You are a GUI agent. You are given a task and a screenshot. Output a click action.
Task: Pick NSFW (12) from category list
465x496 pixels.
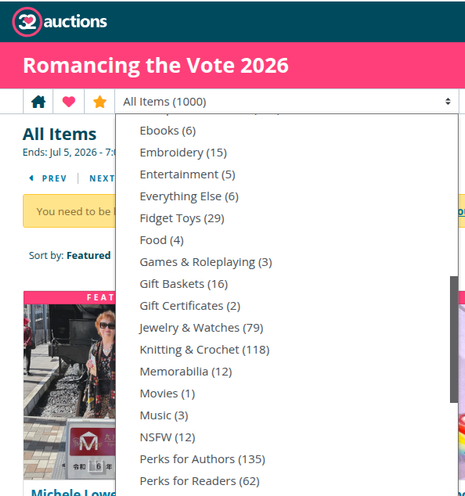[167, 437]
